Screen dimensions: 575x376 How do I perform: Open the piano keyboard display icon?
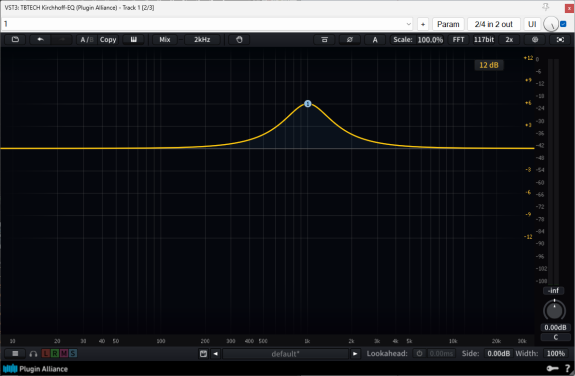point(133,40)
